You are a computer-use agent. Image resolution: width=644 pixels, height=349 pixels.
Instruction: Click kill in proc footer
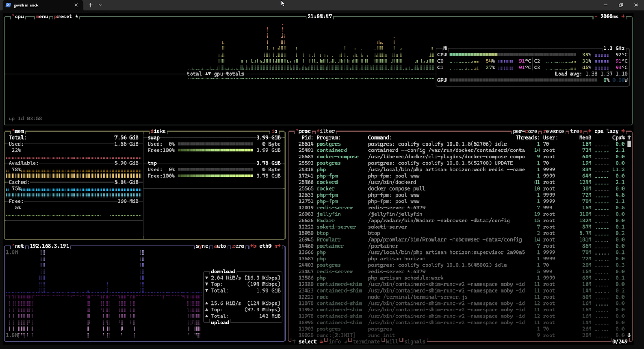point(392,341)
